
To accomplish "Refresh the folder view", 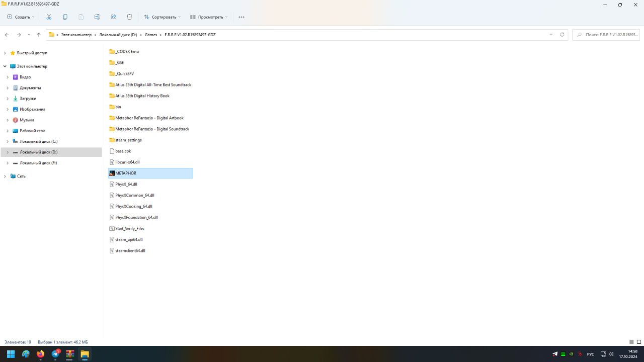I will pos(562,35).
